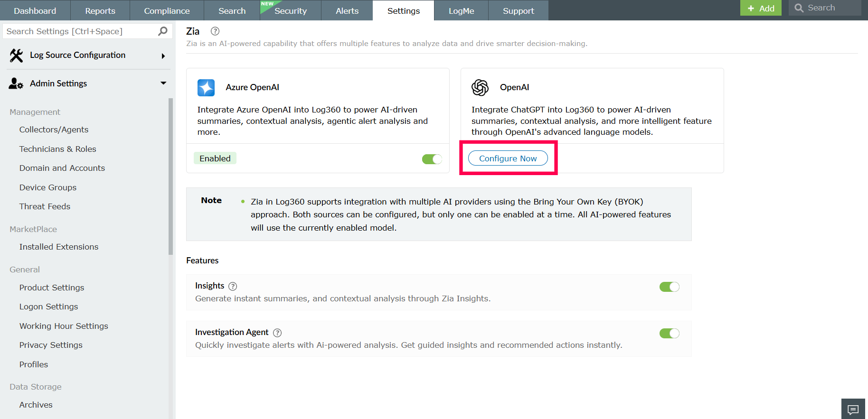Viewport: 868px width, 419px height.
Task: Expand the Log Source Configuration arrow
Action: click(x=163, y=56)
